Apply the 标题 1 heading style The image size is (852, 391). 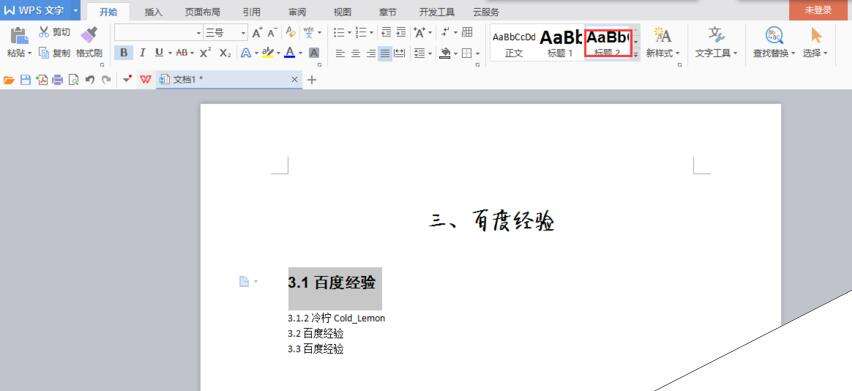point(560,43)
